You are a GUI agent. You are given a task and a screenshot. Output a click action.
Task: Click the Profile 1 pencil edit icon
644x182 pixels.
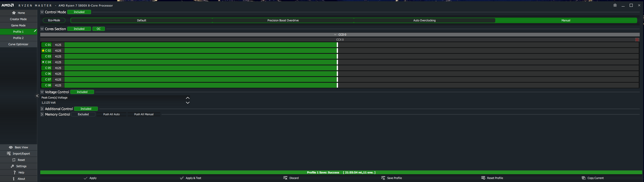35,31
